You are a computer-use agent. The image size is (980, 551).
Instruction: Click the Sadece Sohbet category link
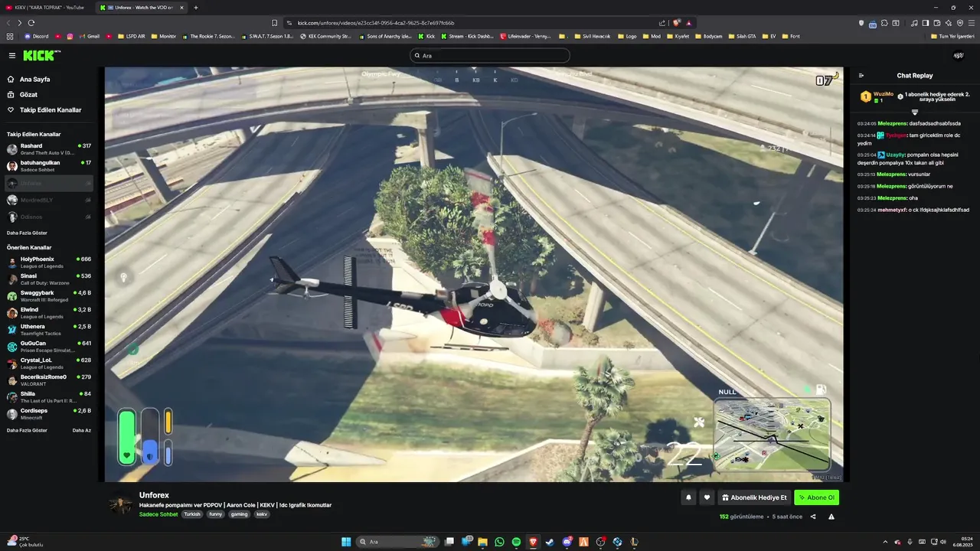(158, 514)
